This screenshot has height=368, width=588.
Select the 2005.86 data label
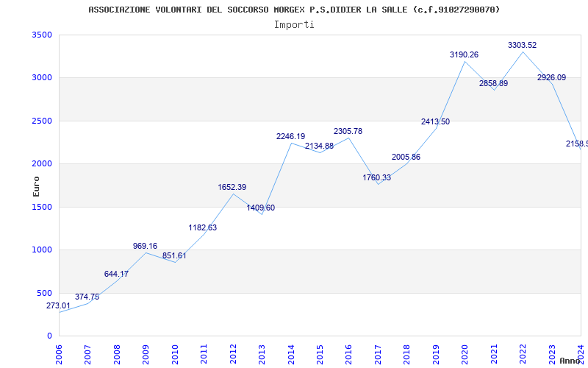click(x=406, y=157)
